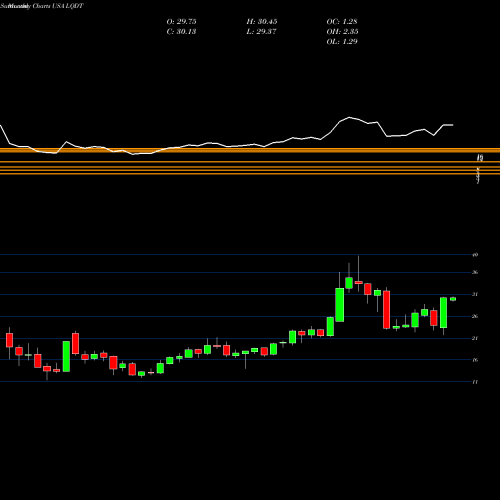500x500 pixels.
Task: Select the last small green candle on the right
Action: coord(453,299)
